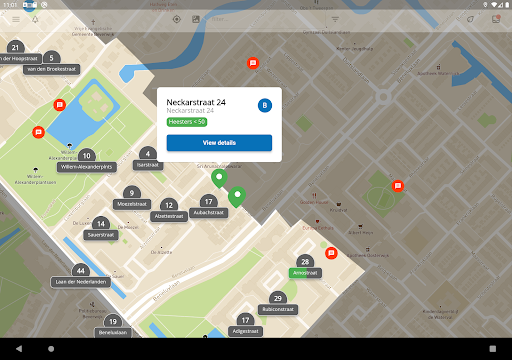Open cluster 44 Laan der Nederlanden

(x=81, y=276)
